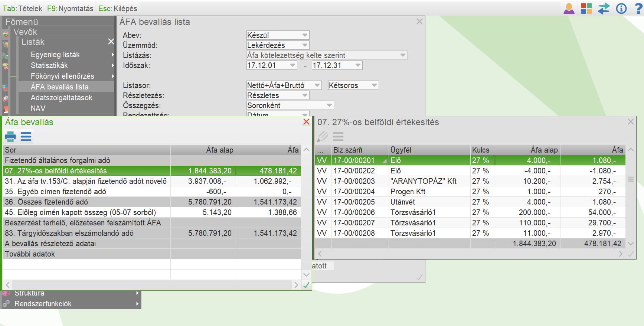The width and height of the screenshot is (644, 326).
Task: Open the NAV menu entry
Action: tap(38, 108)
